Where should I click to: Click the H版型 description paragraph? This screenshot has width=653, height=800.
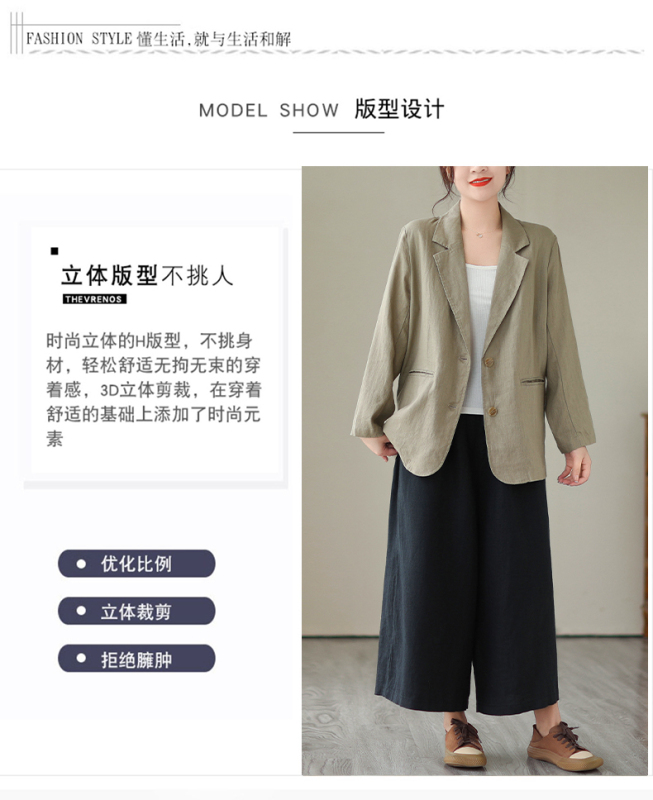click(154, 389)
